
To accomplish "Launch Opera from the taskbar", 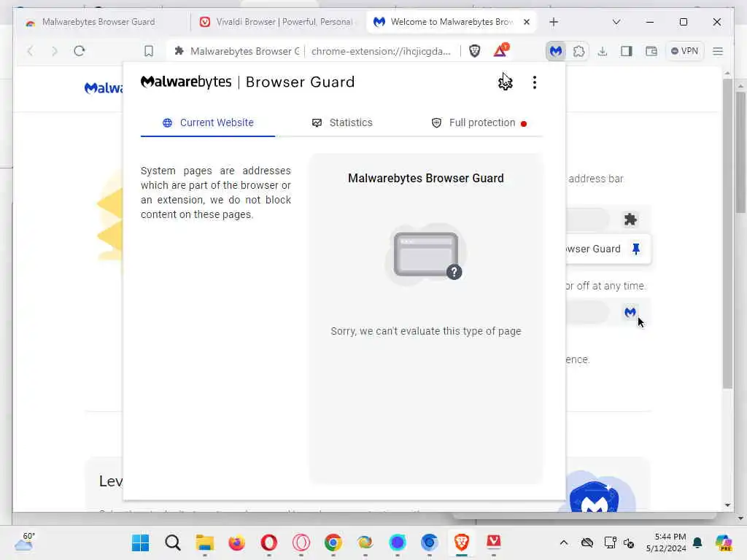I will (x=269, y=542).
